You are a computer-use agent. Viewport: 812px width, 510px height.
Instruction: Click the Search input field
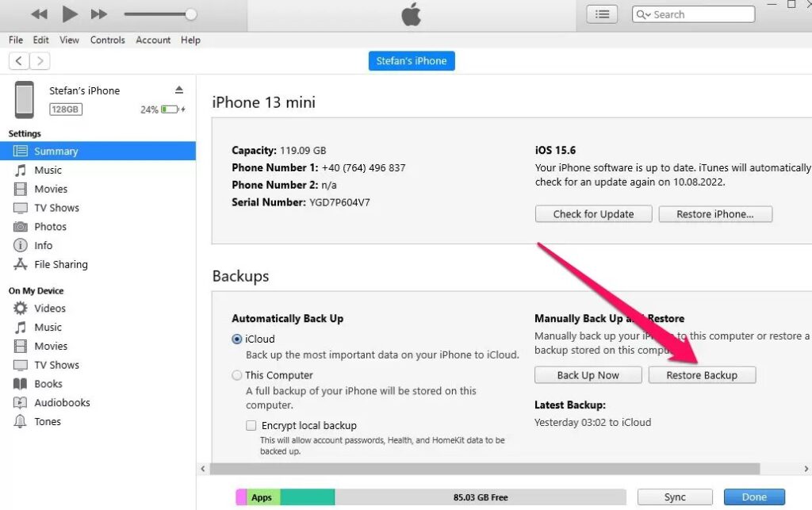point(693,14)
